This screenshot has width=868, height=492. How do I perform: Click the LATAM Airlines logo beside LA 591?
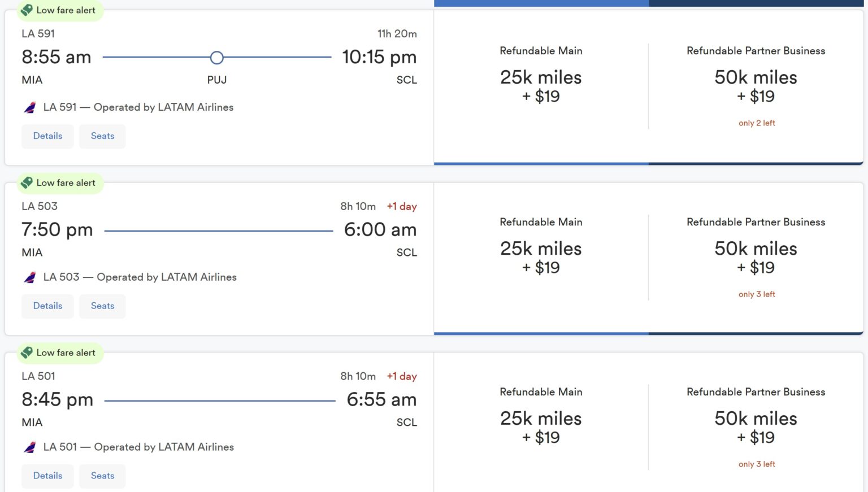coord(29,107)
